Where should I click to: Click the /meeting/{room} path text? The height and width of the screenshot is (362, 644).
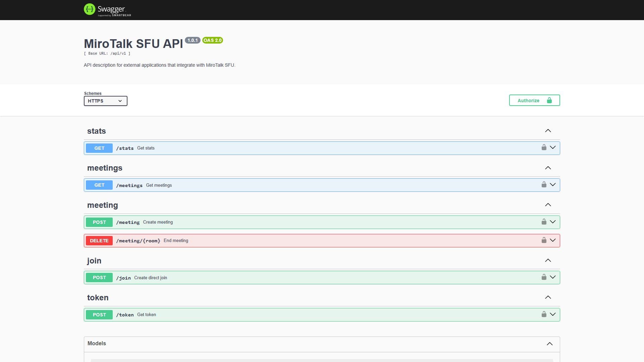point(138,241)
